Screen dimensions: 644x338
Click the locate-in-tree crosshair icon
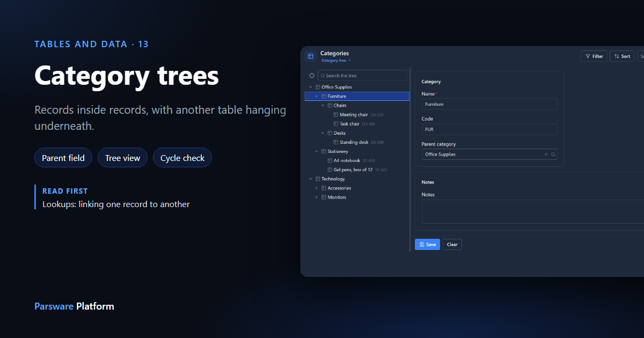click(x=312, y=76)
